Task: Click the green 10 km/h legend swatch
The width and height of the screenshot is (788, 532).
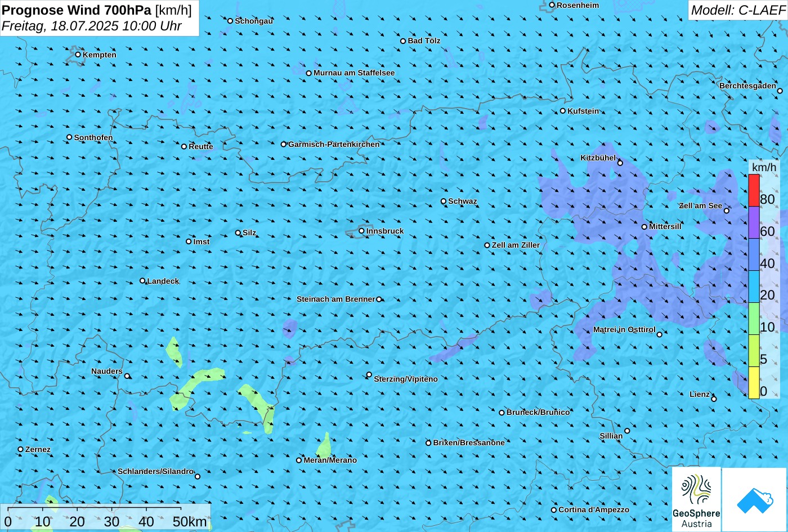Action: (754, 319)
